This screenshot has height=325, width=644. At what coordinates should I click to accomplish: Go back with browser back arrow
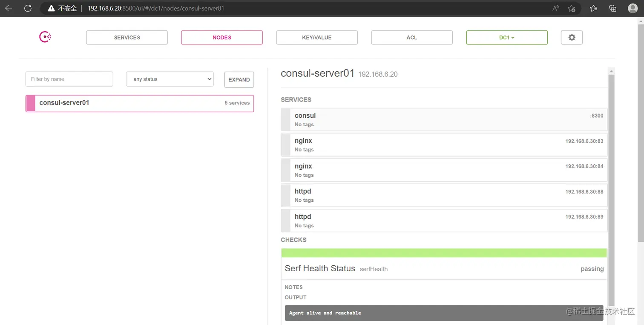click(x=9, y=8)
